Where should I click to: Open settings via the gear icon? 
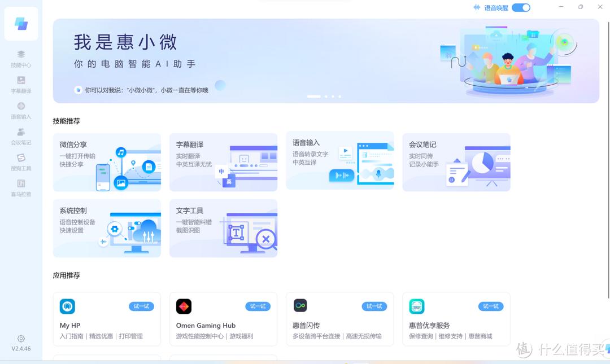(21, 339)
